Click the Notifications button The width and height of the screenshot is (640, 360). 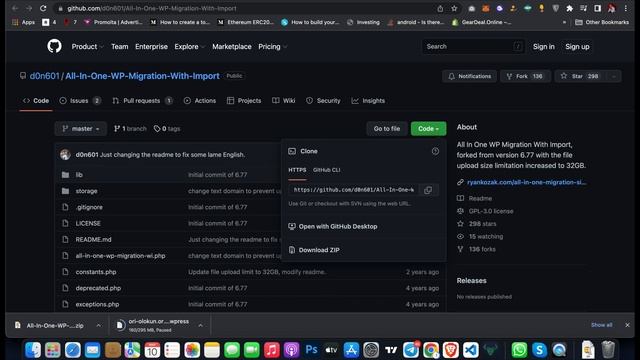469,76
